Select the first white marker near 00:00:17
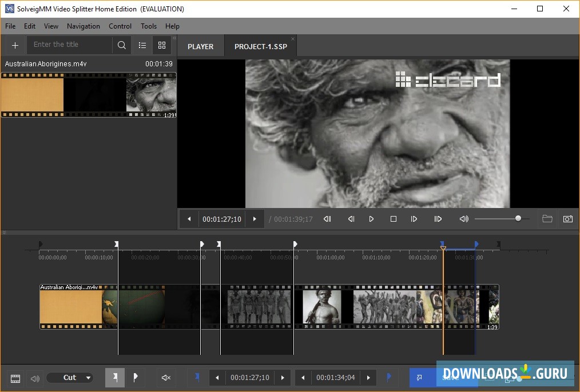 tap(117, 244)
